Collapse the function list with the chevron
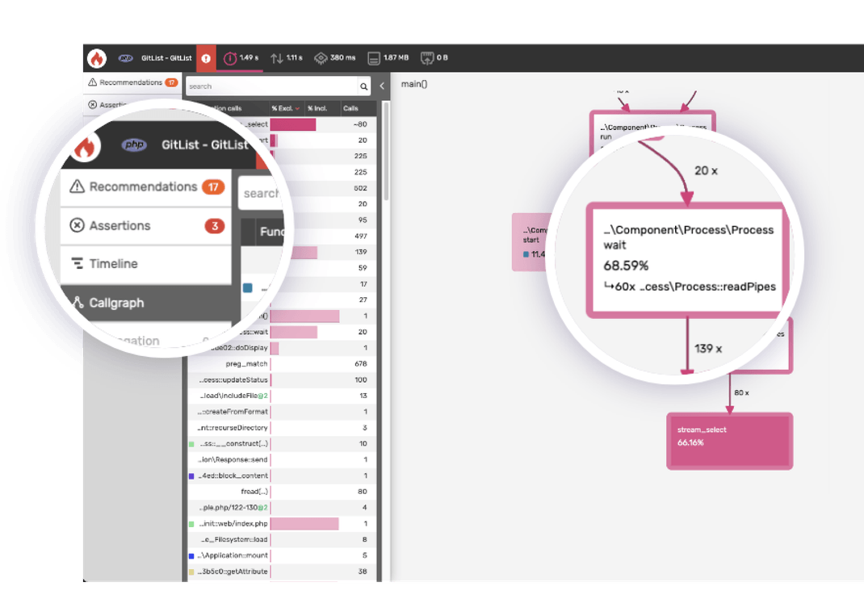Viewport: 864px width, 616px height. click(382, 86)
